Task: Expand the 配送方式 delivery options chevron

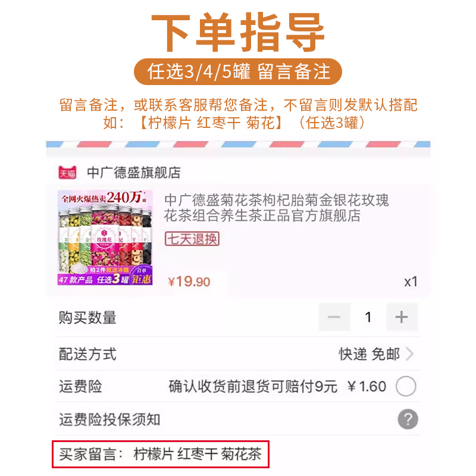Action: point(410,354)
